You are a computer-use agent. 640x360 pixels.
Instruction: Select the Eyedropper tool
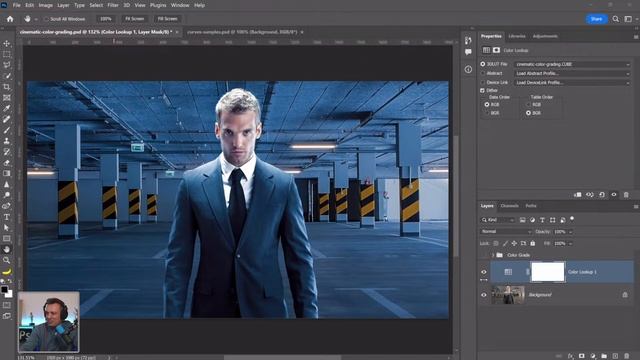coord(7,109)
